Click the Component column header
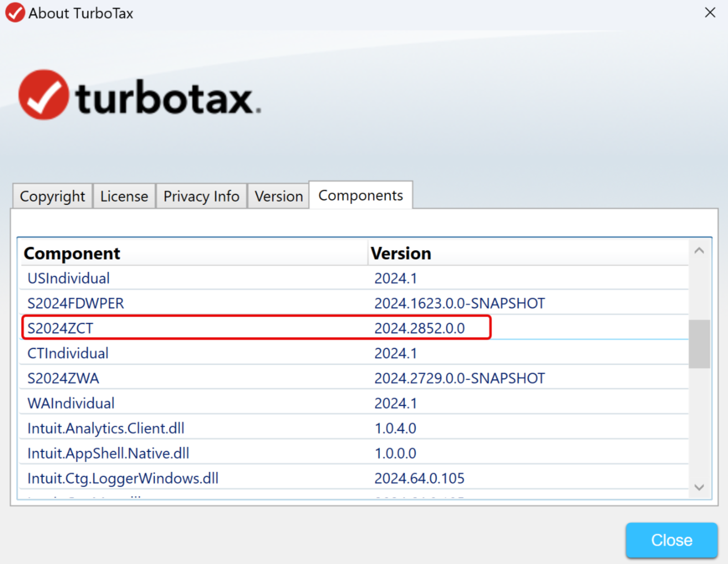Image resolution: width=728 pixels, height=564 pixels. click(194, 253)
